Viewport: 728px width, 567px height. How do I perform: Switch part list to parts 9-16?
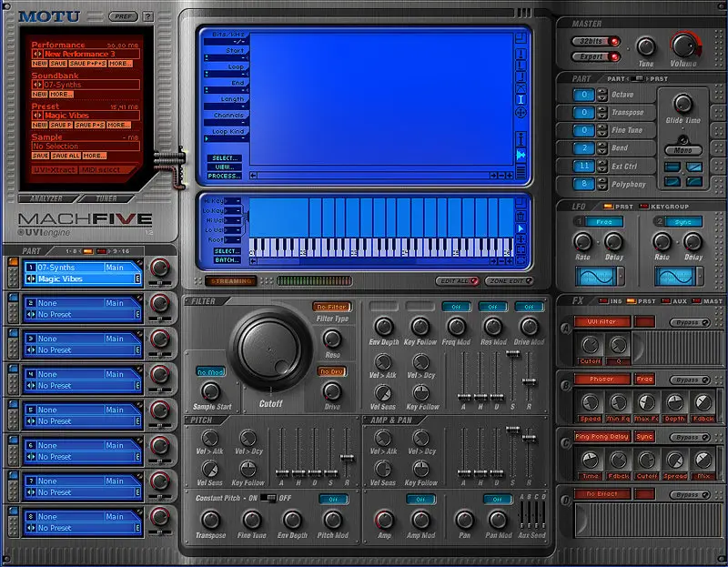[x=113, y=251]
